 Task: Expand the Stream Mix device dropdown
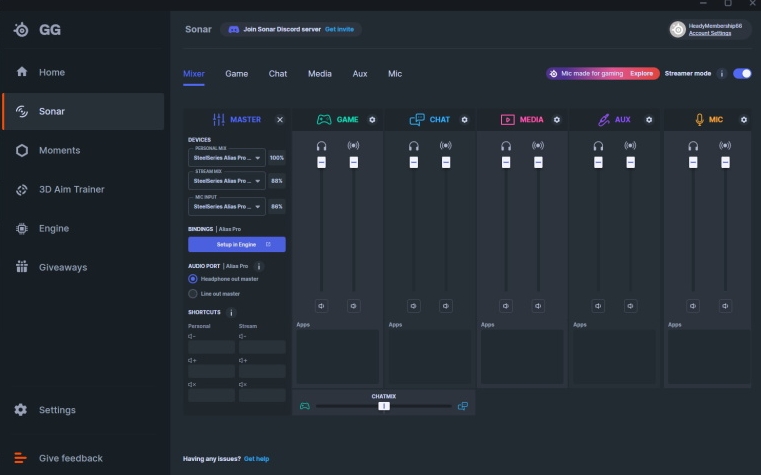227,181
